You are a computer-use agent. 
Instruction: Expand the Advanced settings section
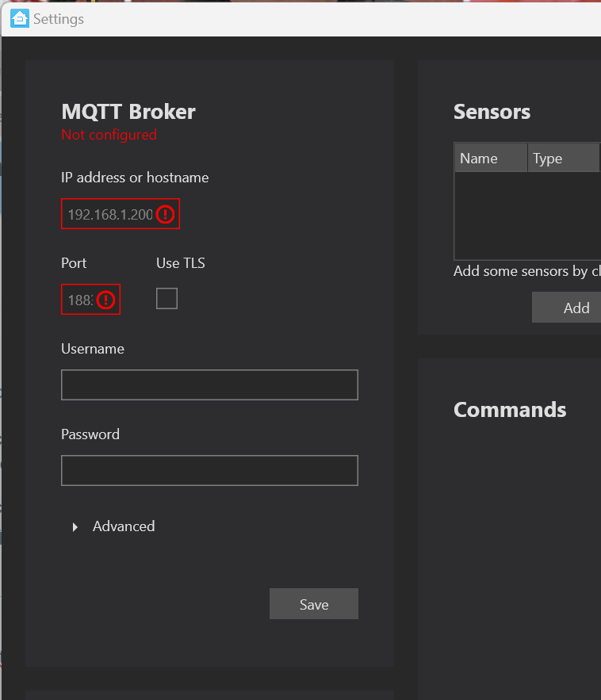click(123, 526)
